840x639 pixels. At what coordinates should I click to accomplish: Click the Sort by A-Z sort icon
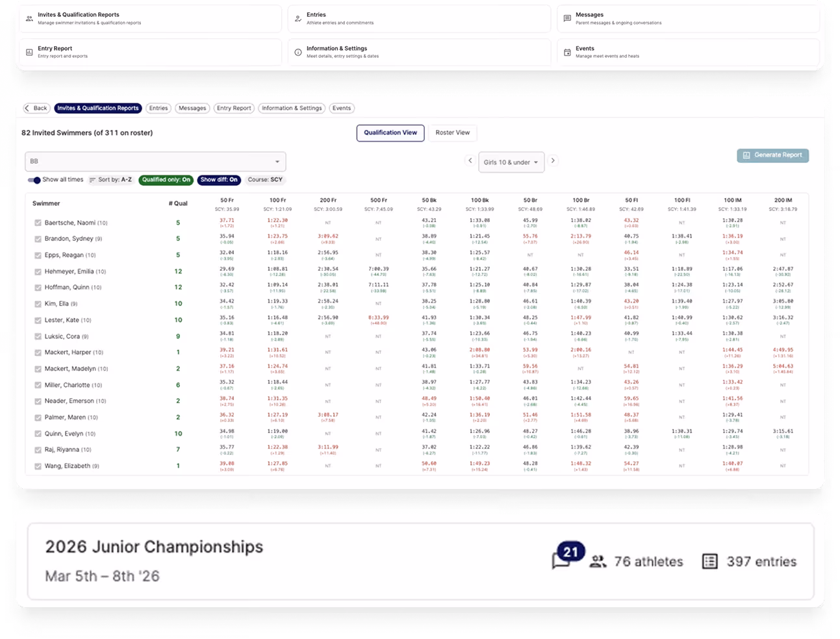[92, 180]
